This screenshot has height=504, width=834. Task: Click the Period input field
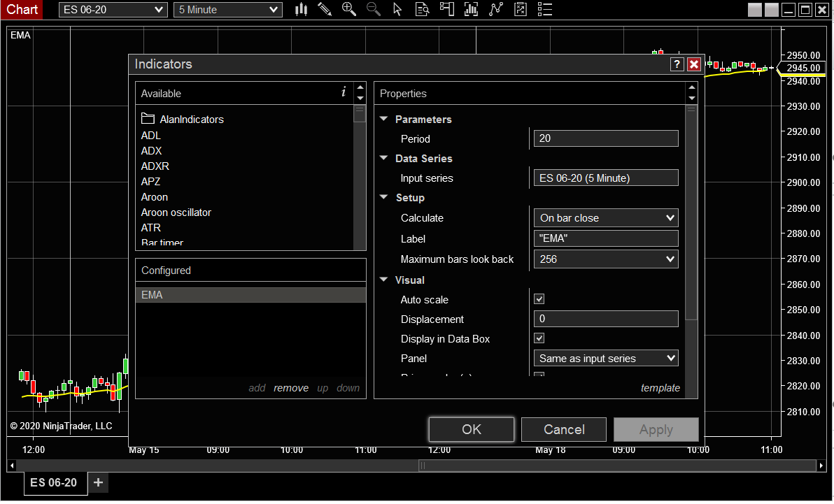click(x=605, y=138)
